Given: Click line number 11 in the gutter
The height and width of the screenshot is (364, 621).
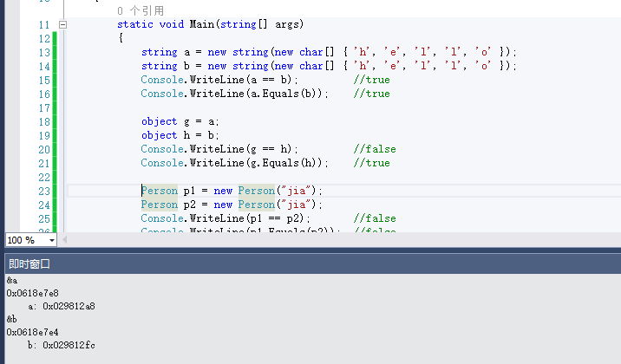Looking at the screenshot, I should 43,24.
